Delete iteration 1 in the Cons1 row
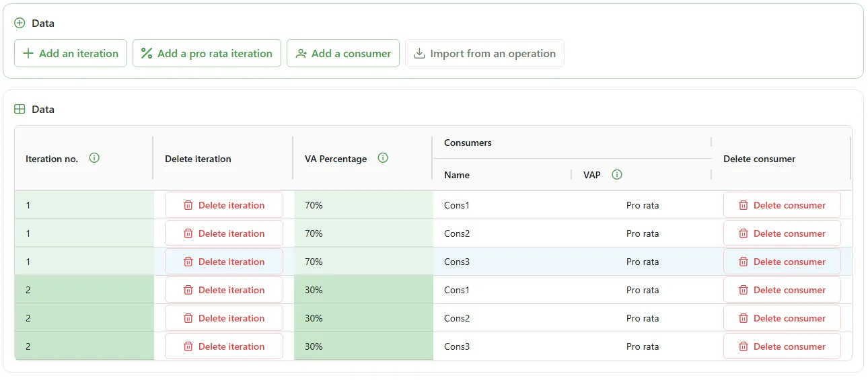 [x=224, y=205]
